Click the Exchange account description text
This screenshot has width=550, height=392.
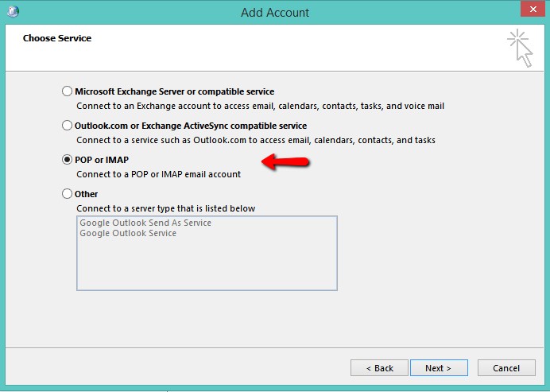260,106
